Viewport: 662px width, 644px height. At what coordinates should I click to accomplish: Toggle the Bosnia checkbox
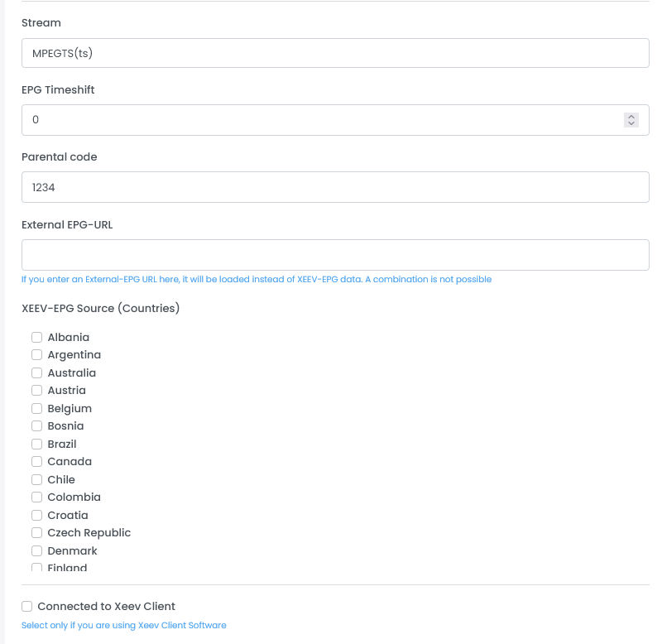point(36,426)
